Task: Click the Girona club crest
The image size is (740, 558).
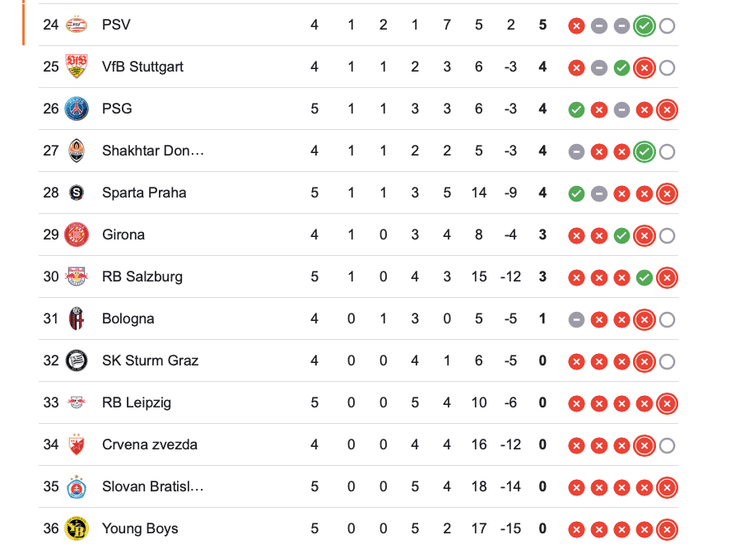Action: point(77,235)
